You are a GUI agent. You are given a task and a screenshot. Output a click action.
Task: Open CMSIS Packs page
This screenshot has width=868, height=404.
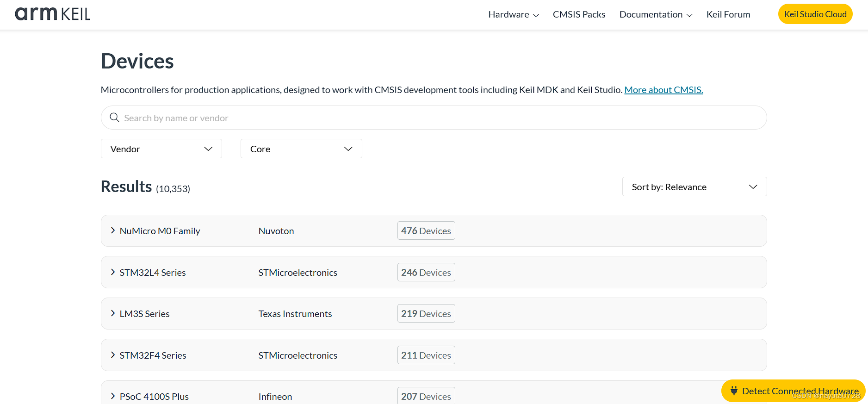tap(579, 14)
